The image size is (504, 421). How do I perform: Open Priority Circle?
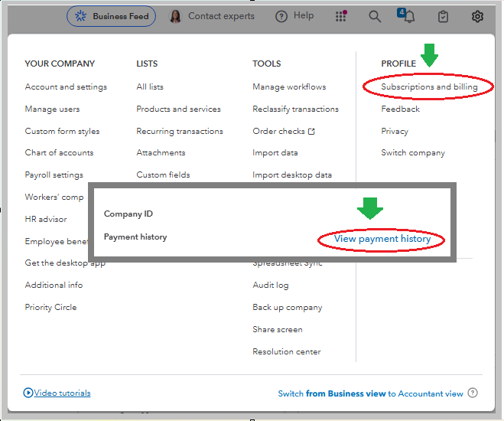click(x=50, y=307)
